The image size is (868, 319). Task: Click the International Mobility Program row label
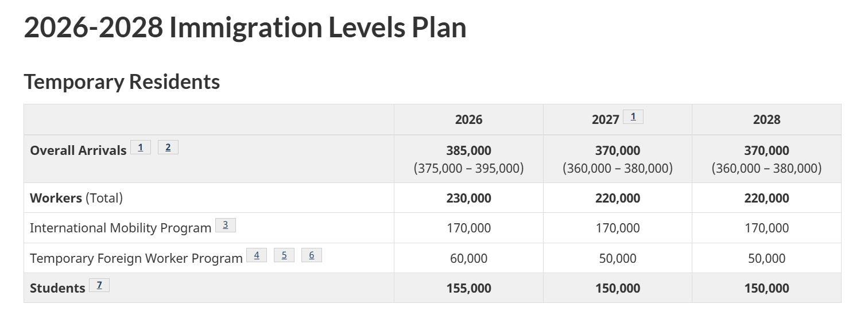121,228
